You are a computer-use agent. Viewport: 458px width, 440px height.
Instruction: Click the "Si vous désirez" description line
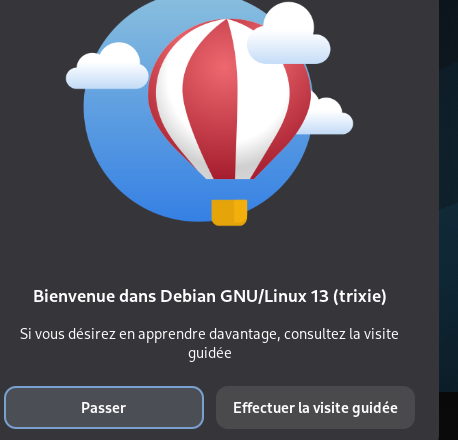coord(209,334)
